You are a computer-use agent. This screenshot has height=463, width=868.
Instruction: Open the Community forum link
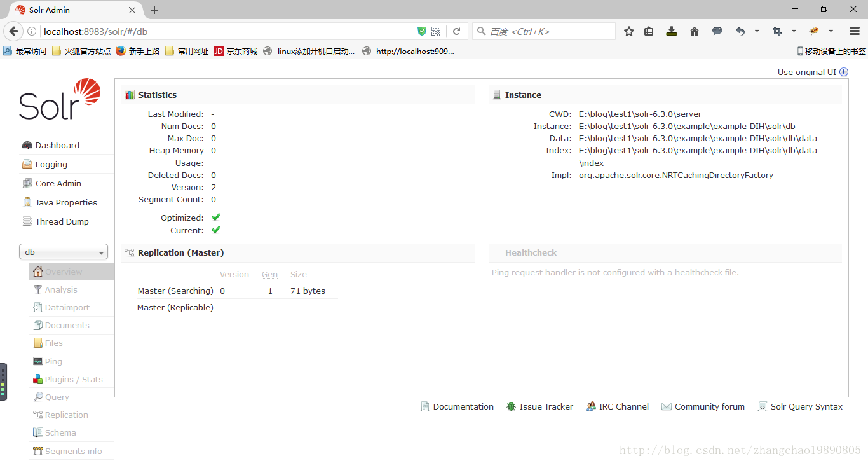[x=709, y=406]
